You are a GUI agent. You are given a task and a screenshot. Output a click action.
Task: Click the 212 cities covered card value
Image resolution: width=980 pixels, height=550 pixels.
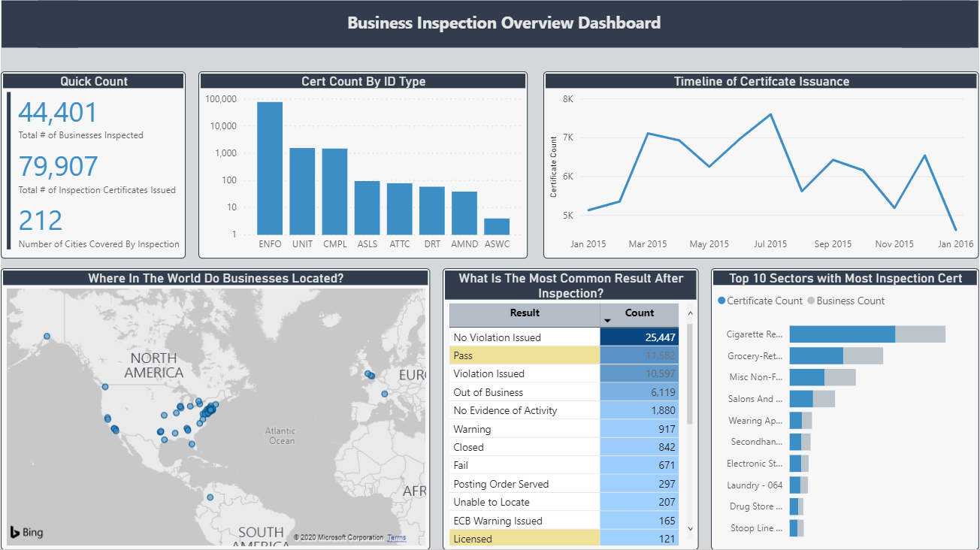coord(41,221)
